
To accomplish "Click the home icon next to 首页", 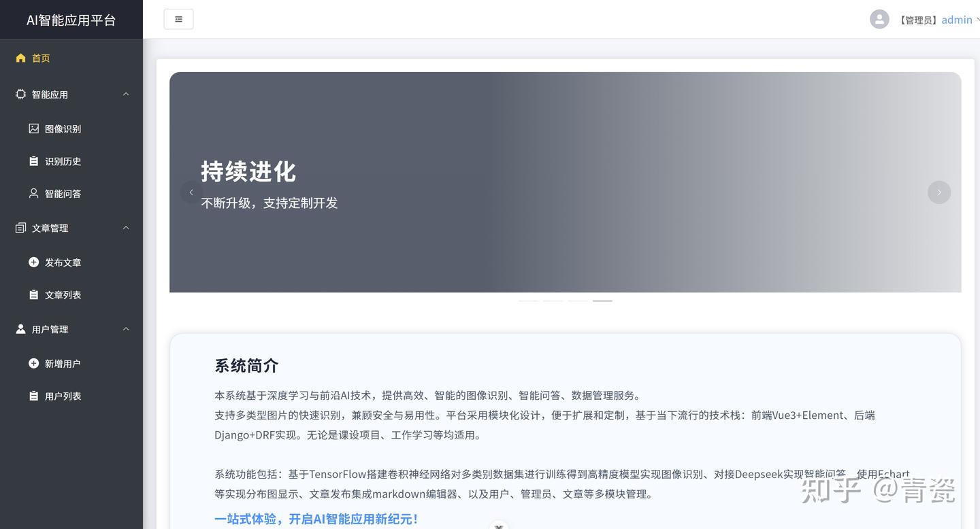I will tap(20, 58).
